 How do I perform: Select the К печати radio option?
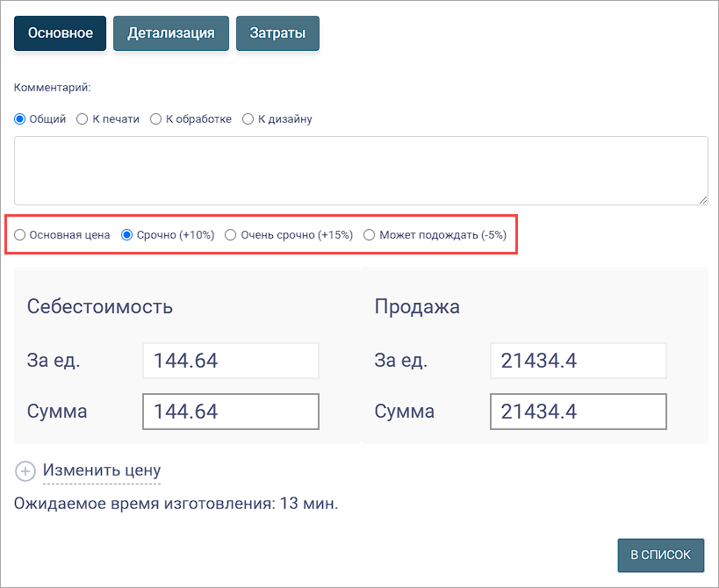coord(82,119)
